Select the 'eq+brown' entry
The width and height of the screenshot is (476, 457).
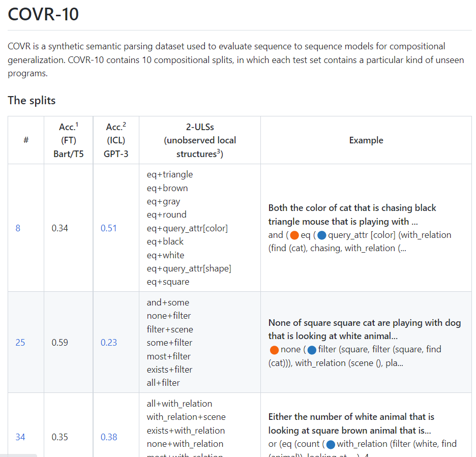click(167, 188)
